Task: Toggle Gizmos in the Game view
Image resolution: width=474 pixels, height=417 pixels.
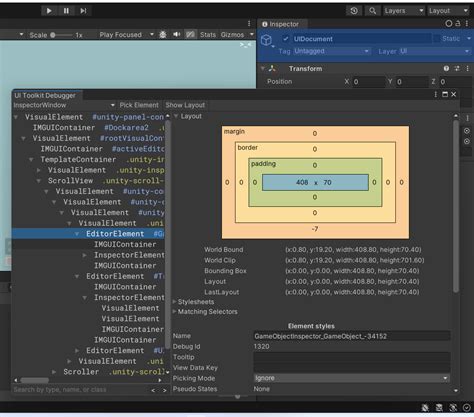Action: [232, 35]
